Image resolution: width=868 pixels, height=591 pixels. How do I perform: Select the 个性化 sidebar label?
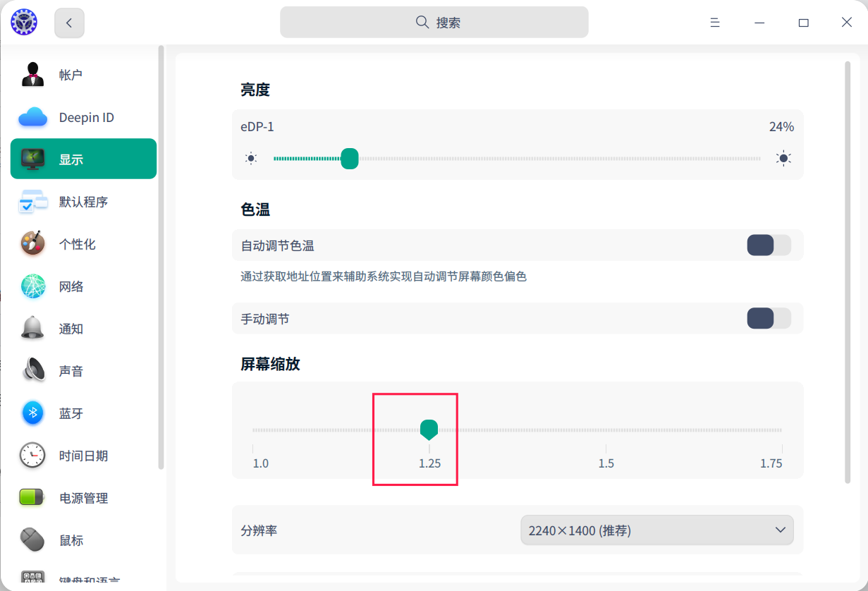78,244
